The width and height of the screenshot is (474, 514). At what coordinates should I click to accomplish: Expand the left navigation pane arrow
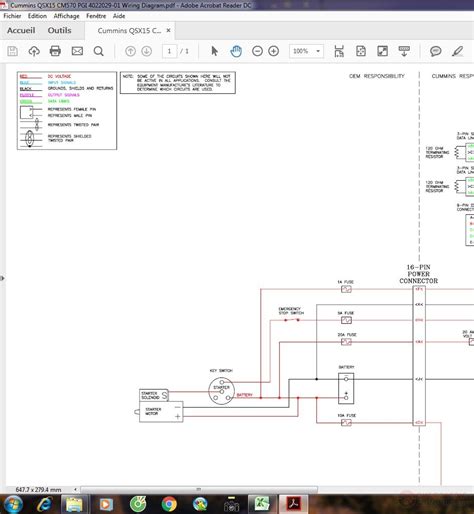(x=2, y=278)
